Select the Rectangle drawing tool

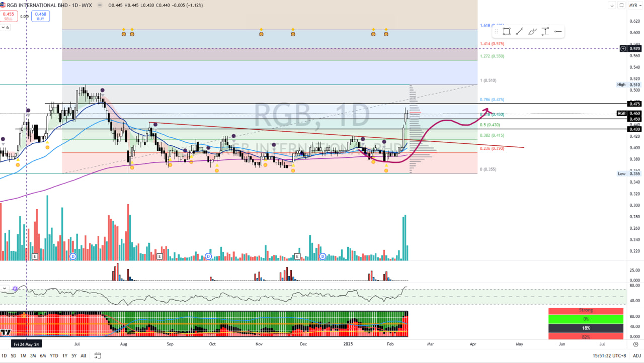(507, 31)
